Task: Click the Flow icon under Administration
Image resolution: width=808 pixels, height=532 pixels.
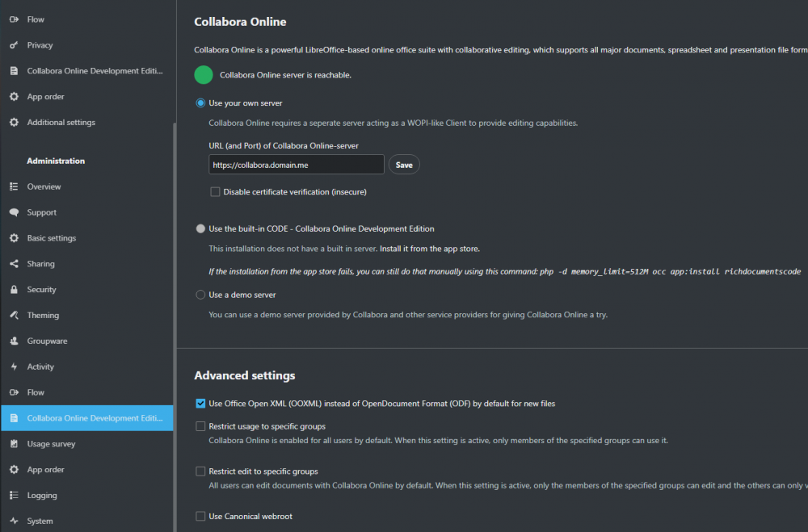Action: tap(14, 392)
